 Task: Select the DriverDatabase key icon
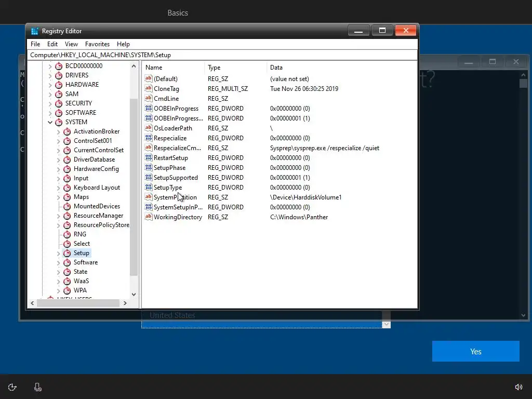pos(67,159)
